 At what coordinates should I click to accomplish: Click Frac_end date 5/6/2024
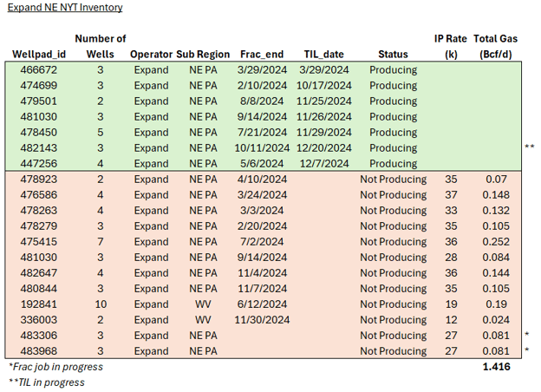point(262,164)
